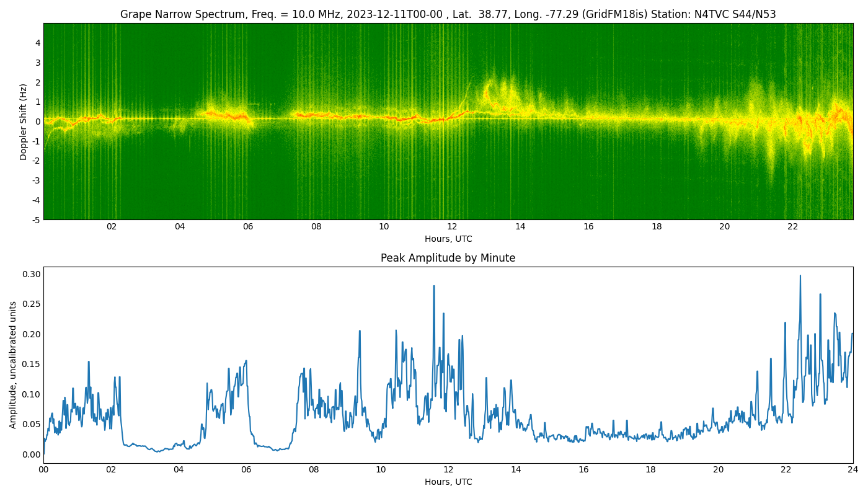
Task: Click the 12 hour tick of amplitude plot
Action: pyautogui.click(x=448, y=469)
